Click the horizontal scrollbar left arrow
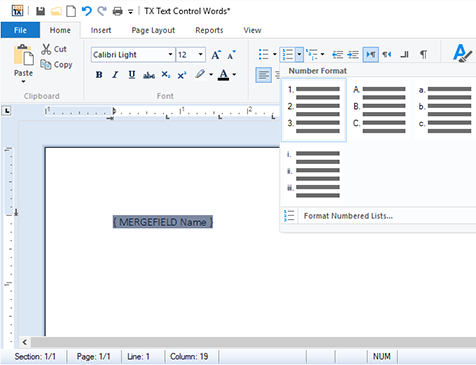This screenshot has height=365, width=476. pos(24,342)
